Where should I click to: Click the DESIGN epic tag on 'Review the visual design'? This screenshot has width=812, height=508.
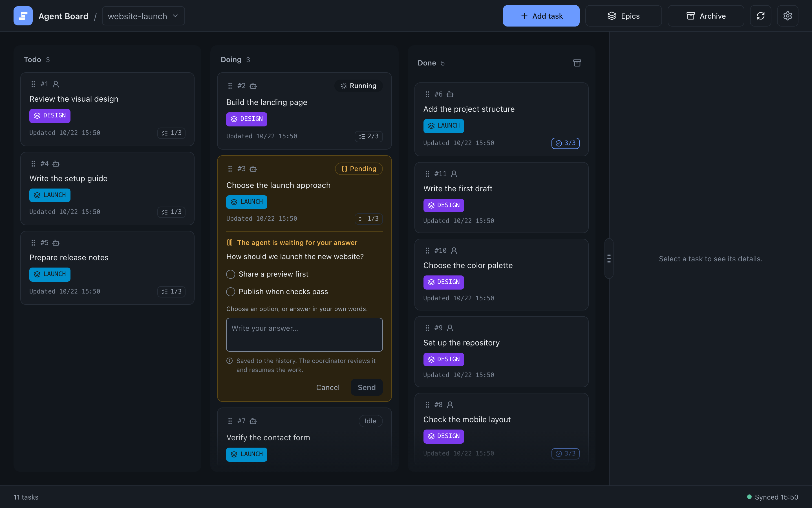(50, 116)
